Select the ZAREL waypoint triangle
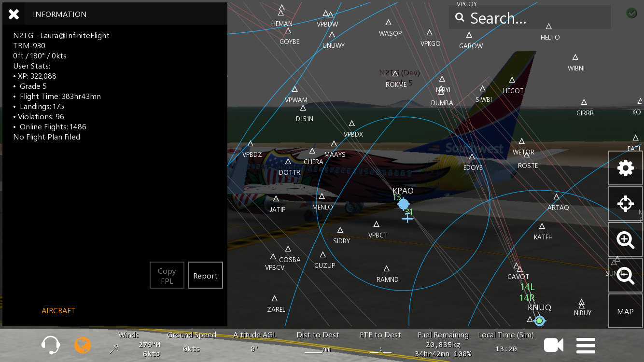This screenshot has height=362, width=644. [x=275, y=298]
